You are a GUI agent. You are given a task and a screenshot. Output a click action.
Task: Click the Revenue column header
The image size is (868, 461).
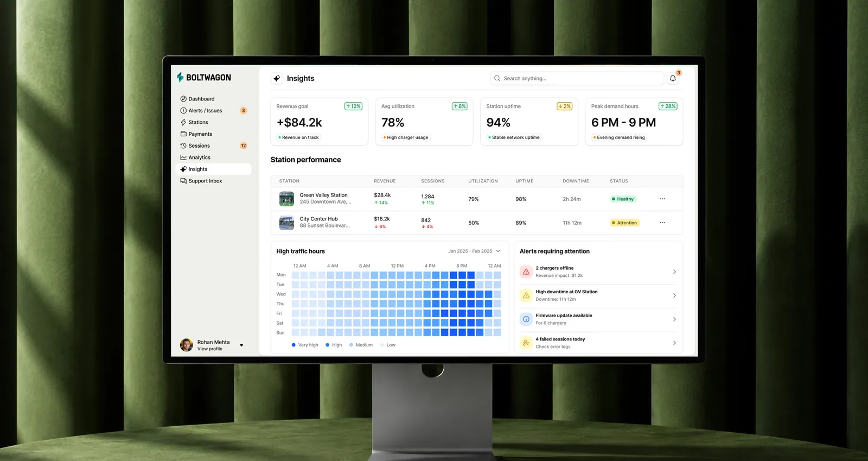(385, 181)
